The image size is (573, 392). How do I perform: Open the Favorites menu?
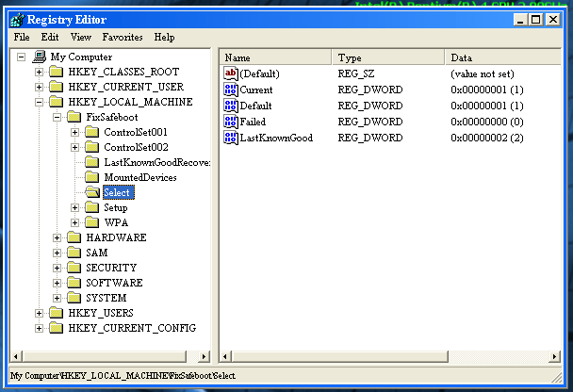123,38
